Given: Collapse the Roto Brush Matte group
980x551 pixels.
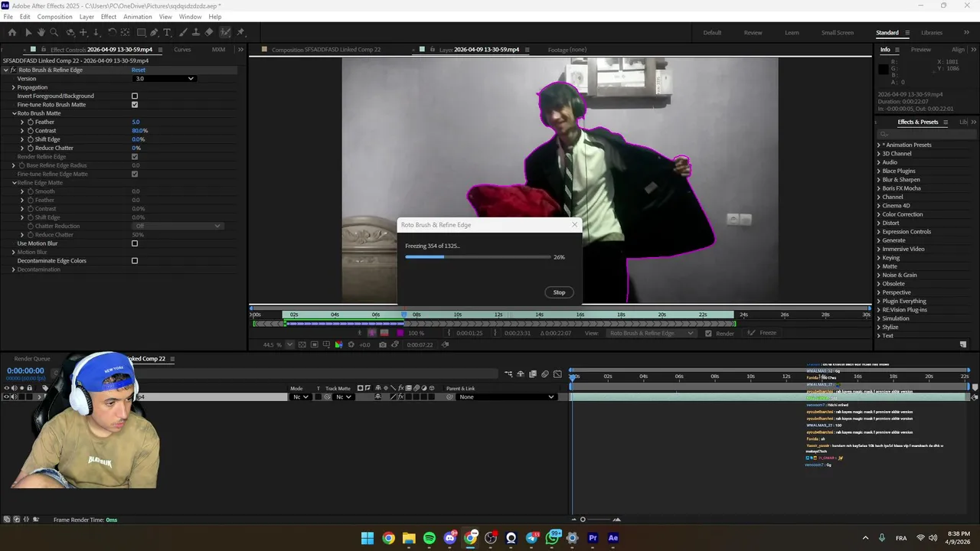Looking at the screenshot, I should point(14,113).
